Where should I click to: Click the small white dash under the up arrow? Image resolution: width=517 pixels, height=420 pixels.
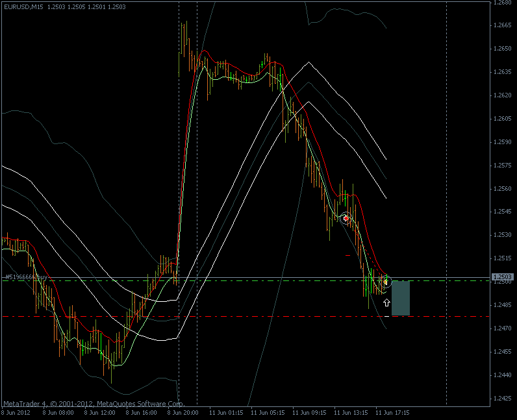(x=386, y=315)
